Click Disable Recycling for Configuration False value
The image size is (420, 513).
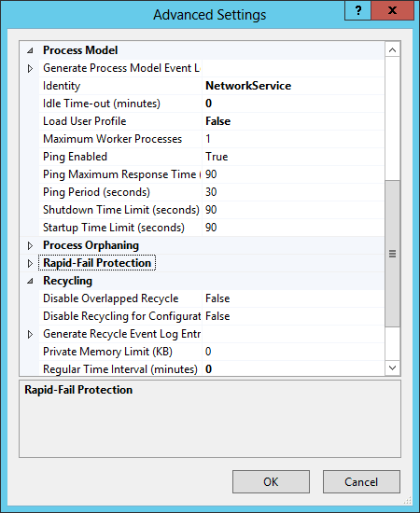(x=217, y=316)
